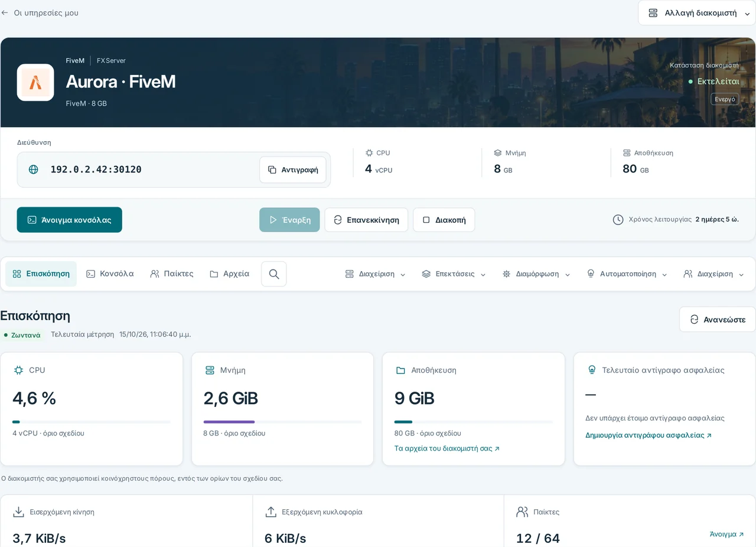Click the folder icon in the 9 GiB storage card

click(x=400, y=370)
